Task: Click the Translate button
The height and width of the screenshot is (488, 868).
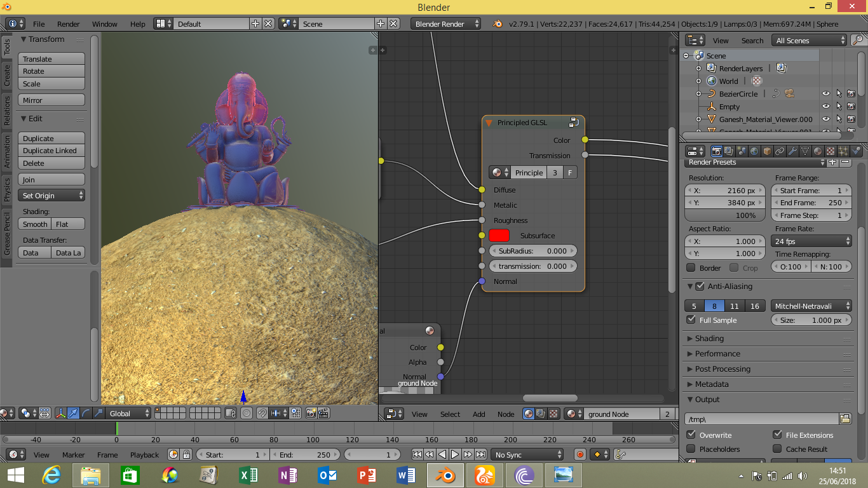Action: click(51, 58)
